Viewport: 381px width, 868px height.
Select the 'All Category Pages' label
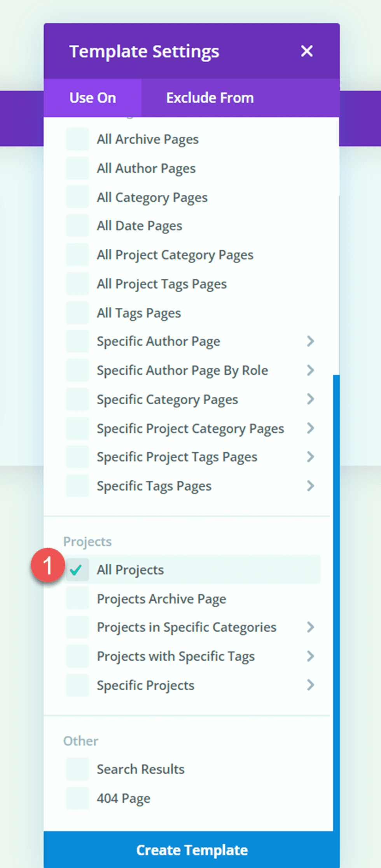pyautogui.click(x=152, y=197)
